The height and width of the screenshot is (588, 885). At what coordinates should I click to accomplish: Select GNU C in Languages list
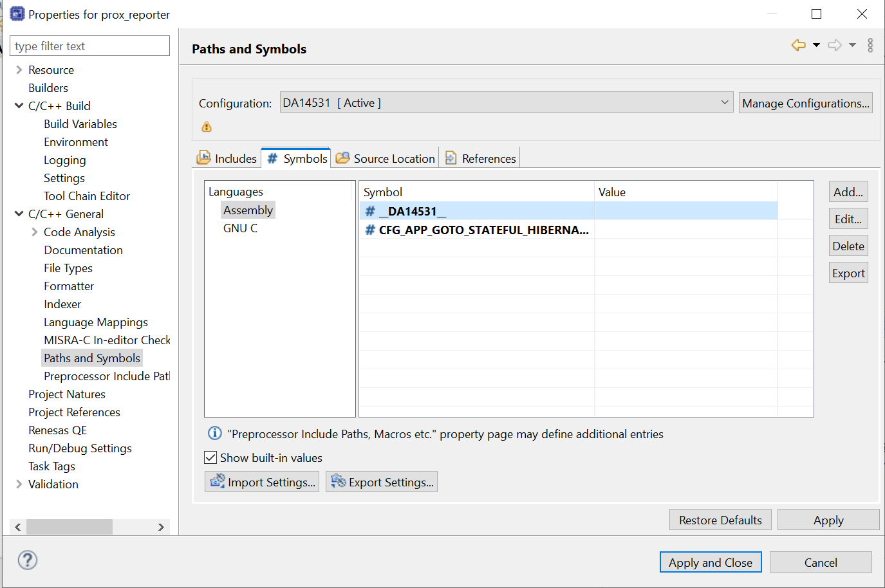[240, 228]
